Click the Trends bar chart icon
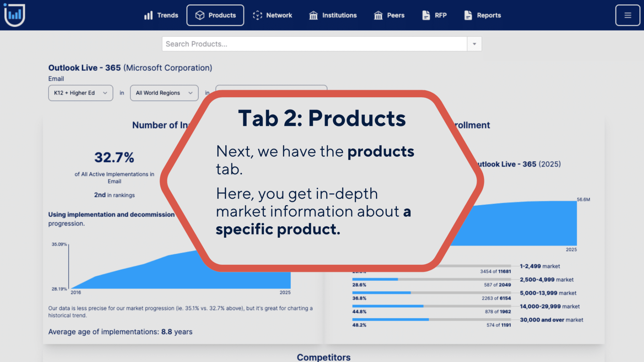This screenshot has width=644, height=362. click(148, 15)
